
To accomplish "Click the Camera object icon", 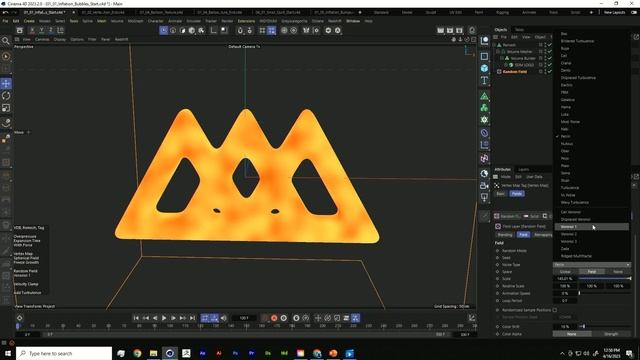I will click(484, 186).
